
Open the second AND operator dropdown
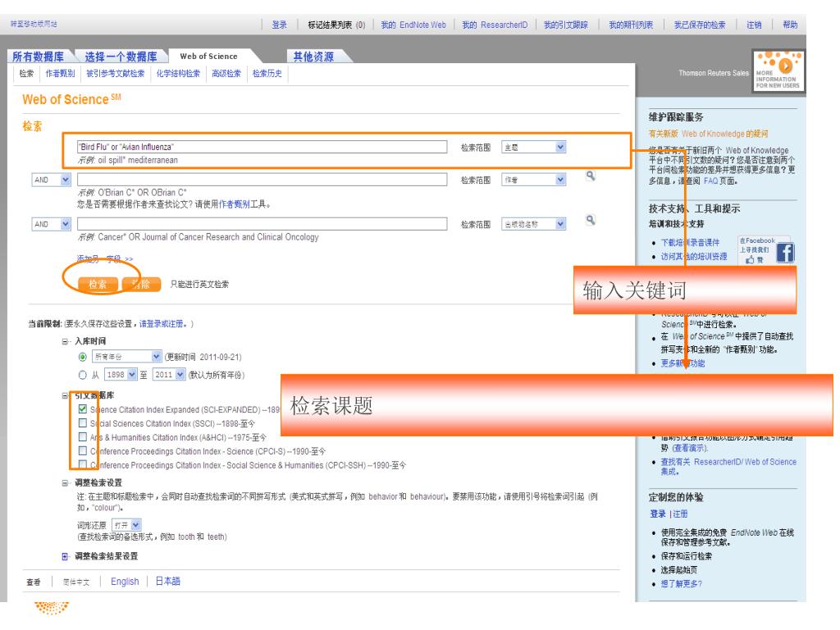pyautogui.click(x=51, y=224)
